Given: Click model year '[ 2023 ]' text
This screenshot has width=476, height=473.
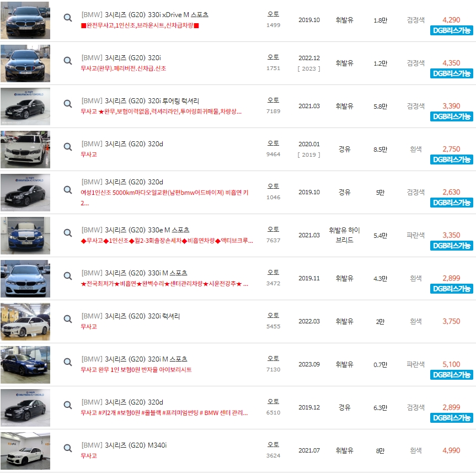Looking at the screenshot, I should tap(309, 68).
